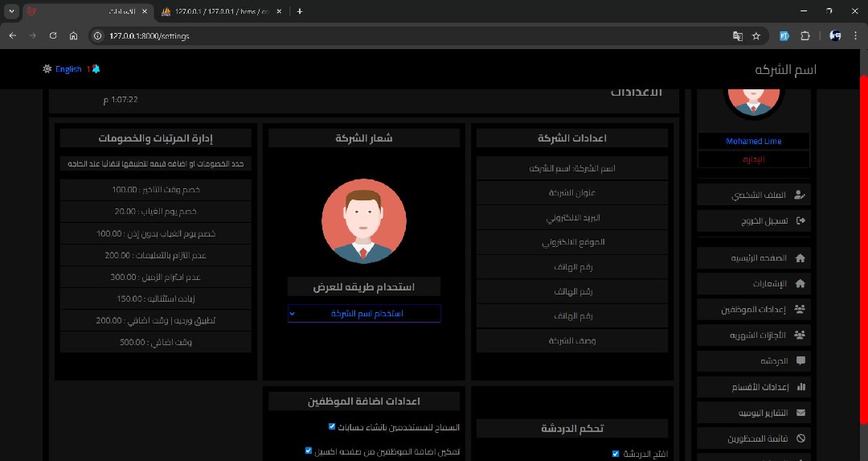Open the Mohamed Lime profile link
This screenshot has height=461, width=868.
pos(753,142)
